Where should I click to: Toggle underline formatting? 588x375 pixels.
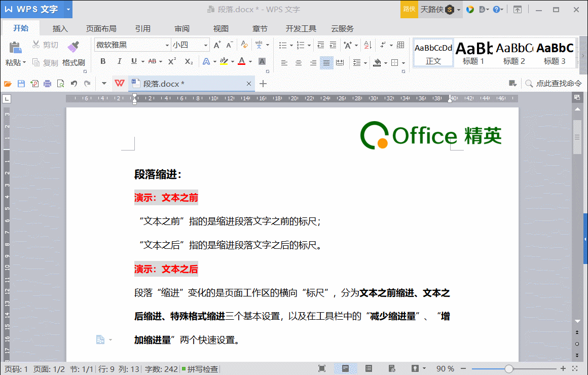point(134,61)
